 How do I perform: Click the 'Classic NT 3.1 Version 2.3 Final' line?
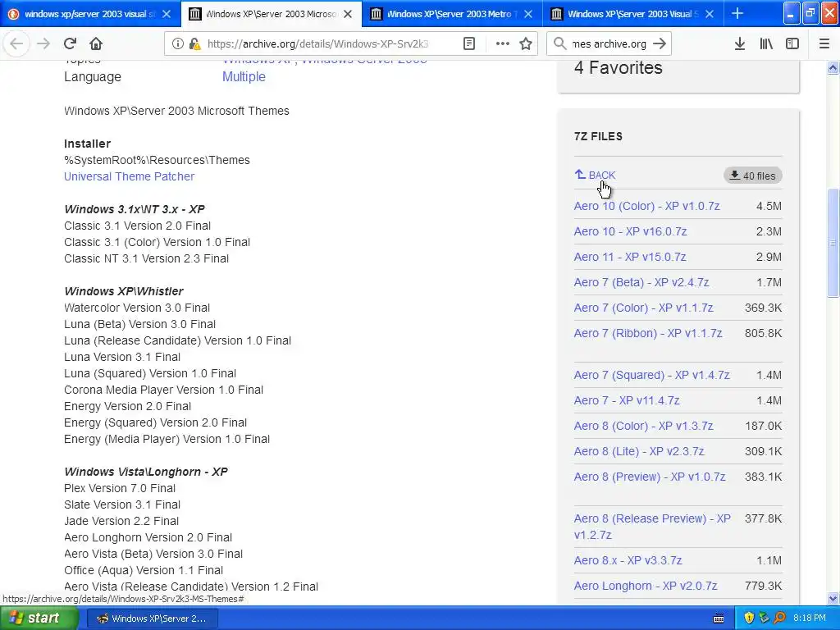(x=146, y=258)
